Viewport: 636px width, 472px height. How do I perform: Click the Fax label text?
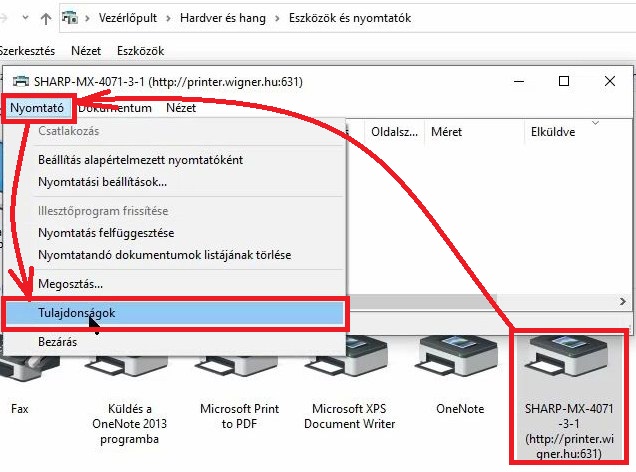(x=19, y=409)
